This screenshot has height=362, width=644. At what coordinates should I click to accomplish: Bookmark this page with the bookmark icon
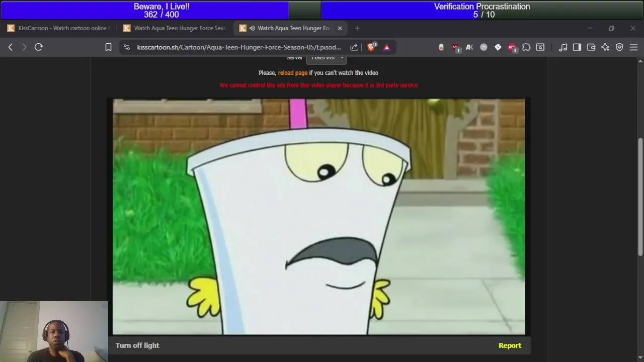tap(108, 47)
